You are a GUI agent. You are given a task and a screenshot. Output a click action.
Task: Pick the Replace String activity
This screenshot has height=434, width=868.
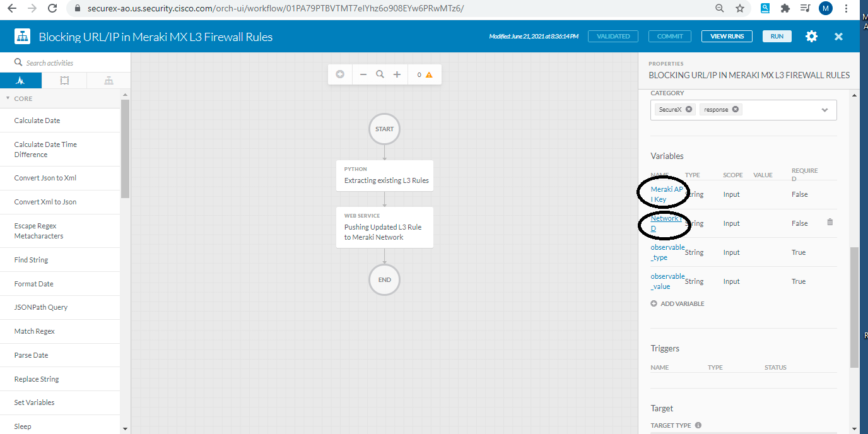[x=60, y=379]
